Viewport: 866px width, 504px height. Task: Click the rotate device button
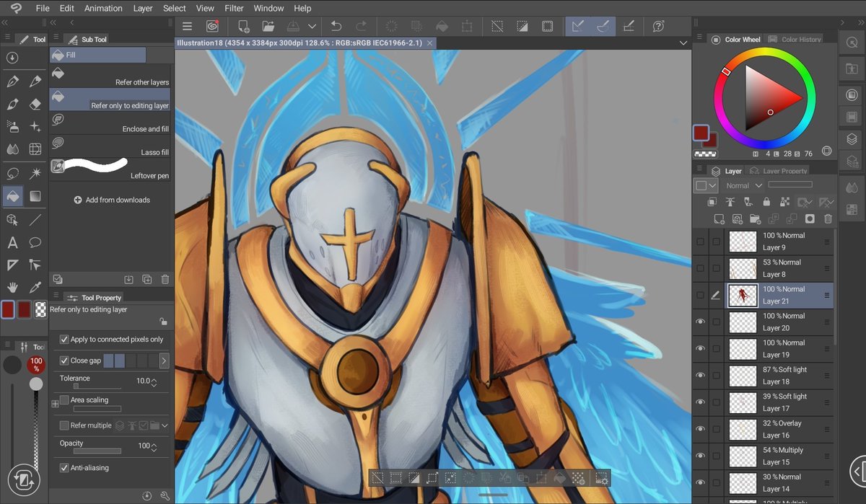[23, 478]
